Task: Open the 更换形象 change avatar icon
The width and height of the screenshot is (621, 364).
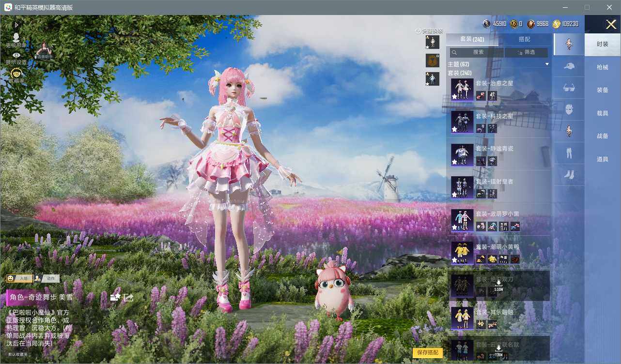Action: tap(16, 38)
